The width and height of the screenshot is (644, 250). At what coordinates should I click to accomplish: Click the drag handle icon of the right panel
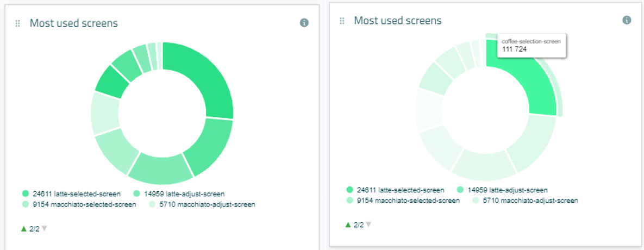[x=342, y=21]
